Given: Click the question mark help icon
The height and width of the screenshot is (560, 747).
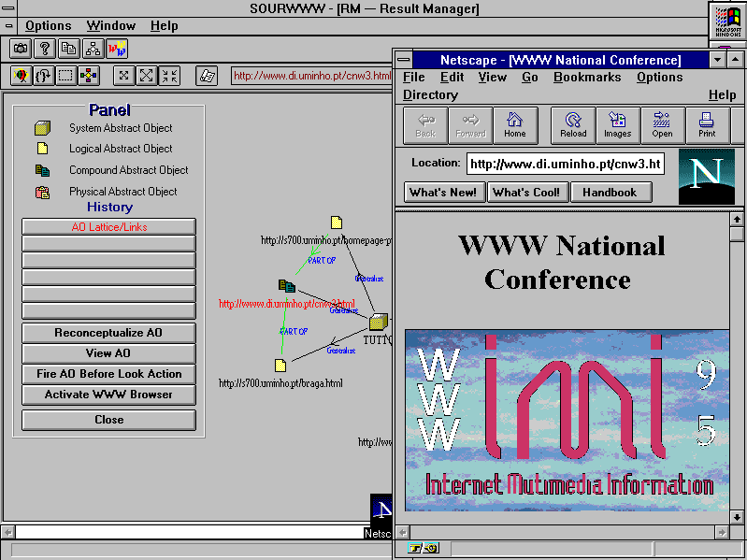Looking at the screenshot, I should tap(44, 49).
